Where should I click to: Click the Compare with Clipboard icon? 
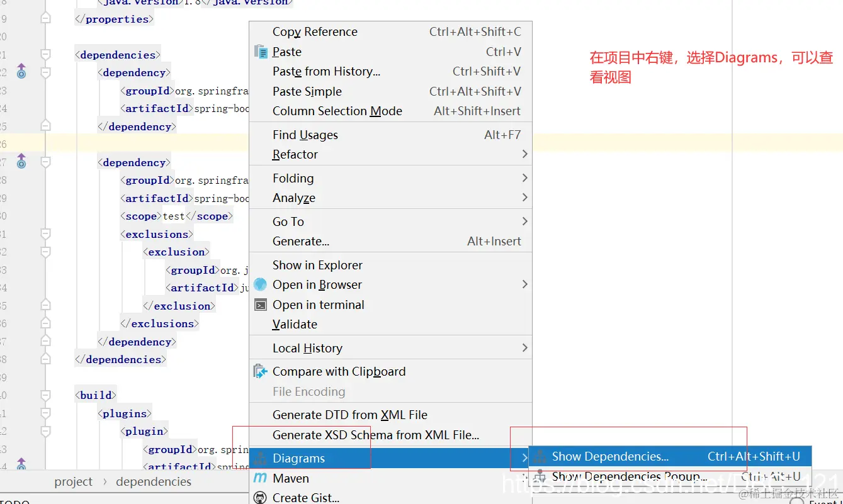[x=260, y=371]
